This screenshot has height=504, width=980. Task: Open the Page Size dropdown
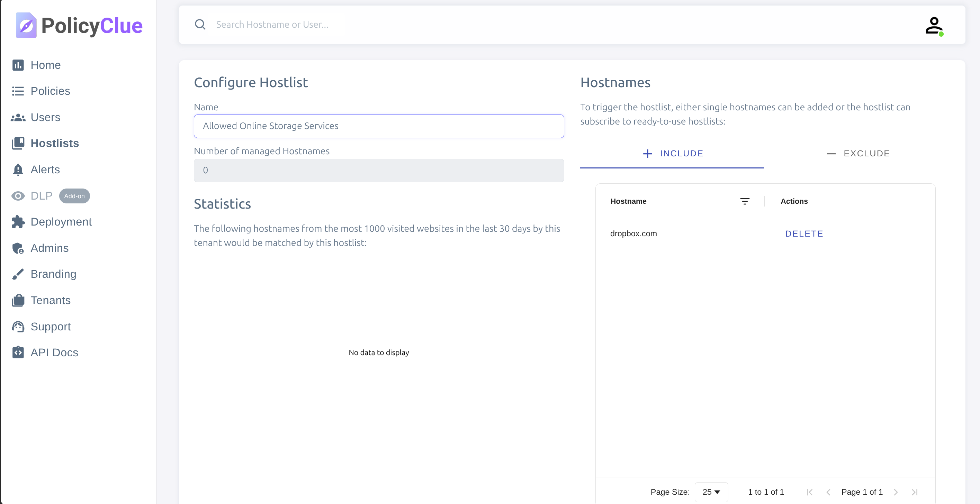tap(711, 492)
